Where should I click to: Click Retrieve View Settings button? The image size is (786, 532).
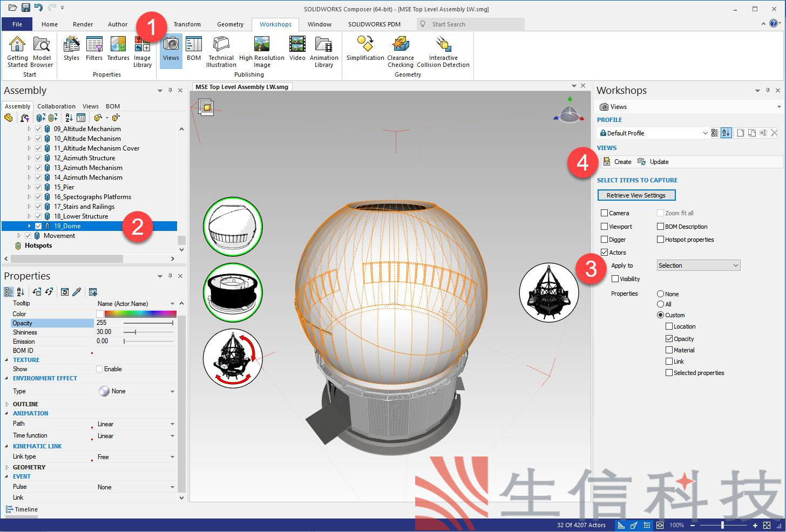point(636,195)
